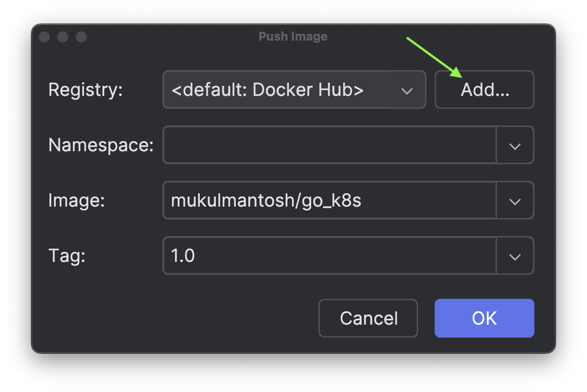This screenshot has width=587, height=392.
Task: Expand the Image dropdown arrow
Action: tap(515, 200)
